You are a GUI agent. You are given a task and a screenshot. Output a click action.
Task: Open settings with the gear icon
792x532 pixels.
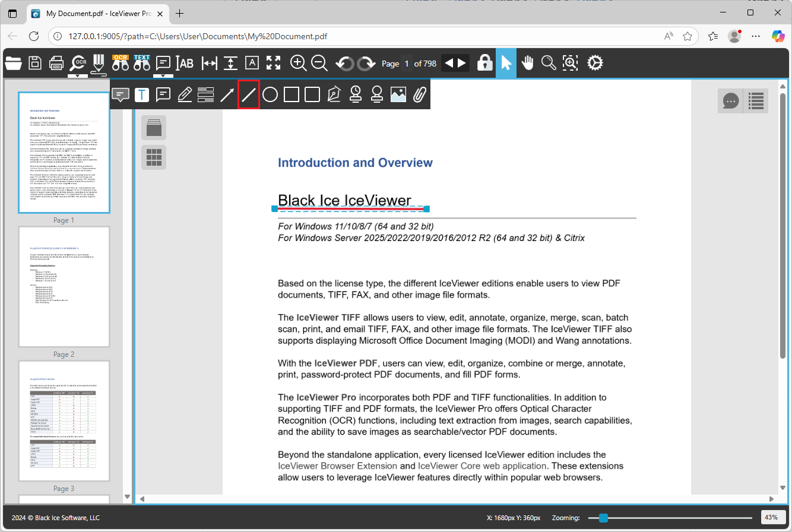pyautogui.click(x=595, y=63)
